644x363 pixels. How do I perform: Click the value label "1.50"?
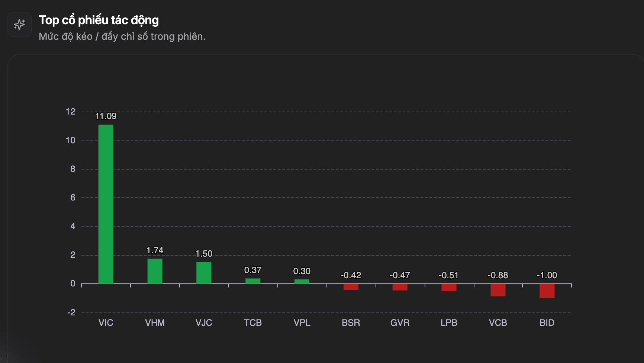pyautogui.click(x=204, y=254)
